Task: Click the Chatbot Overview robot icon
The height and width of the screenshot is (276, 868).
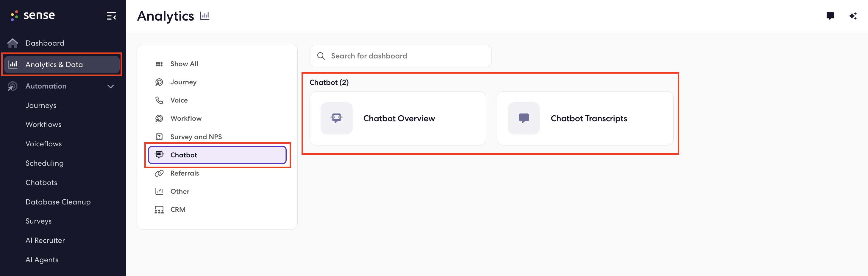Action: pyautogui.click(x=336, y=118)
